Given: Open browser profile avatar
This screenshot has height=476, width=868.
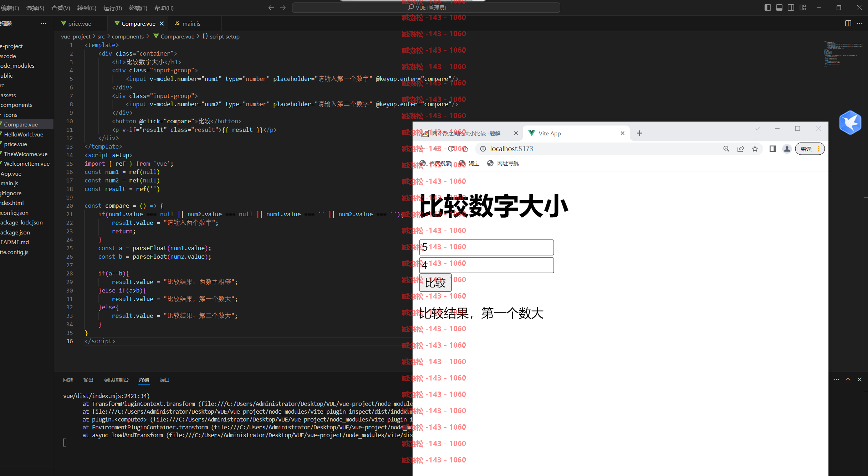Looking at the screenshot, I should point(787,149).
